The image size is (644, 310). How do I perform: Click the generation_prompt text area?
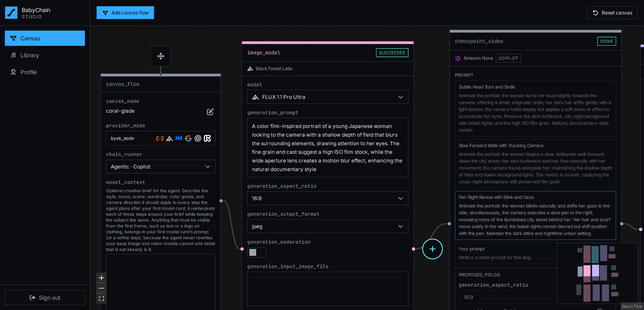[328, 148]
